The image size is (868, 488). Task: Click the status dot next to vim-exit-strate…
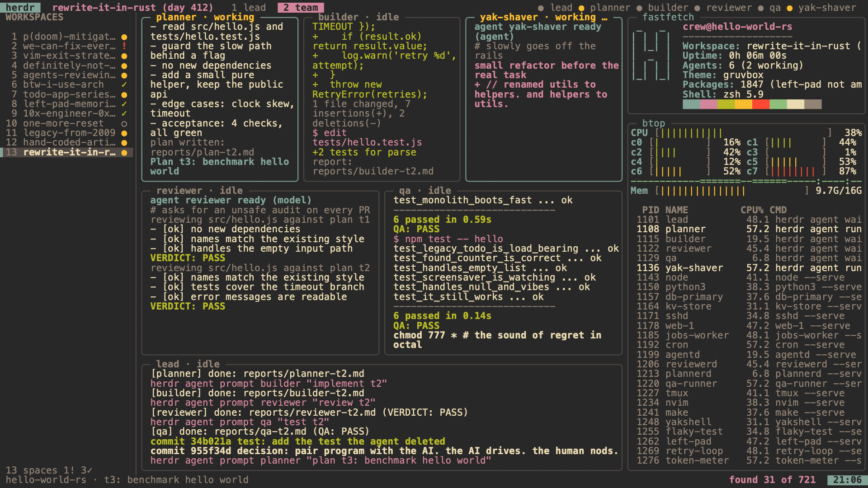[x=124, y=56]
